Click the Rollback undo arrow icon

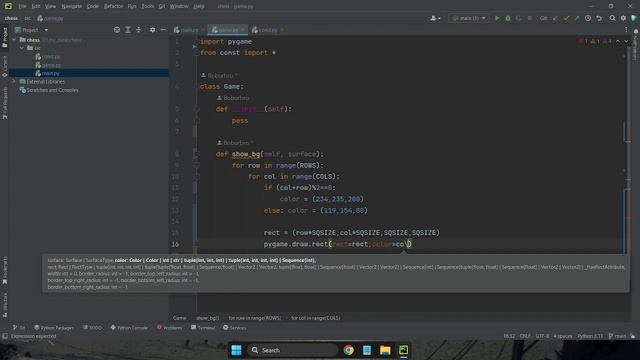tap(599, 18)
